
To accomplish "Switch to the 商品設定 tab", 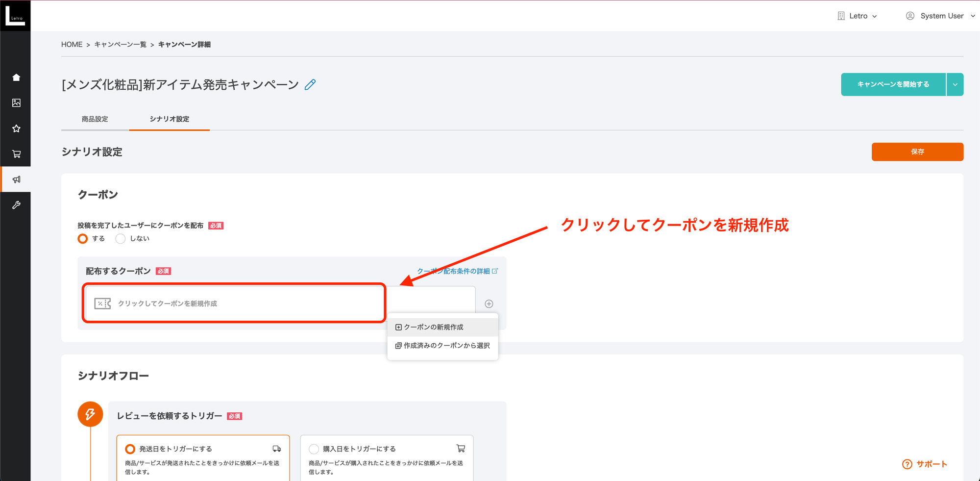I will pos(95,119).
